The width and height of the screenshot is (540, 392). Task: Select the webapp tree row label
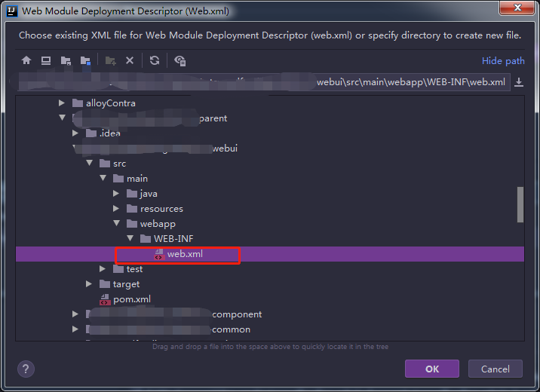tap(158, 224)
